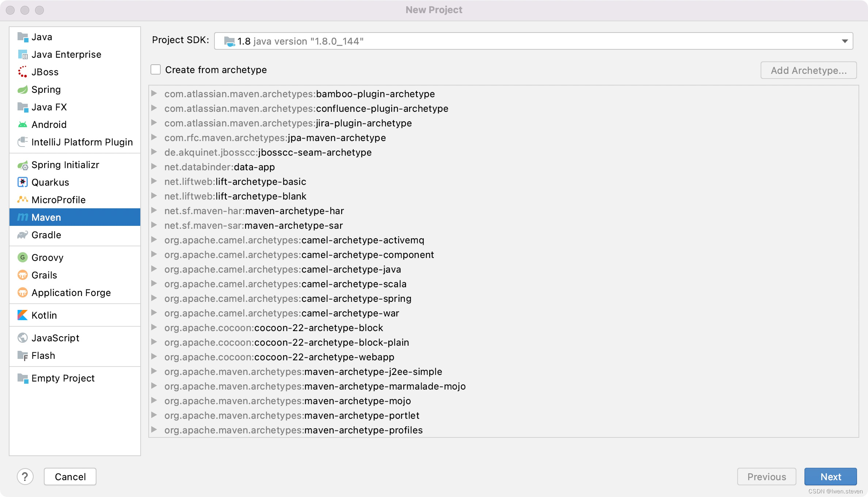Click the Flash folder icon

pyautogui.click(x=23, y=356)
